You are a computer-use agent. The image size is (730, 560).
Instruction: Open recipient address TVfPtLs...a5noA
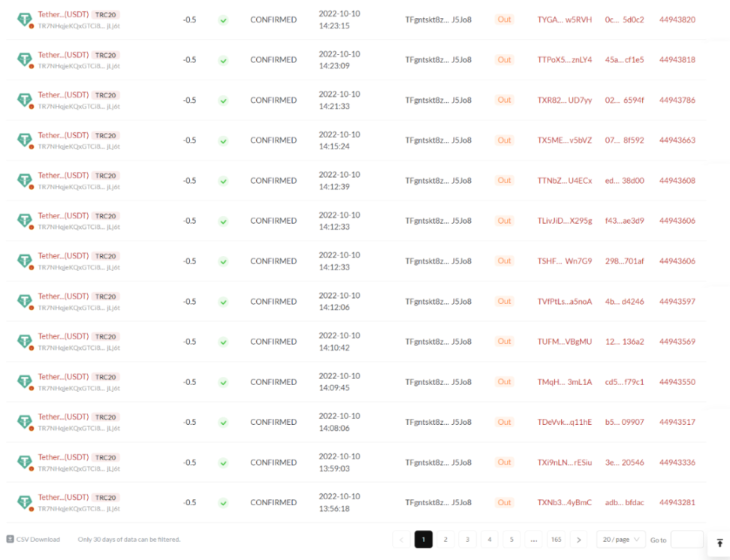565,302
